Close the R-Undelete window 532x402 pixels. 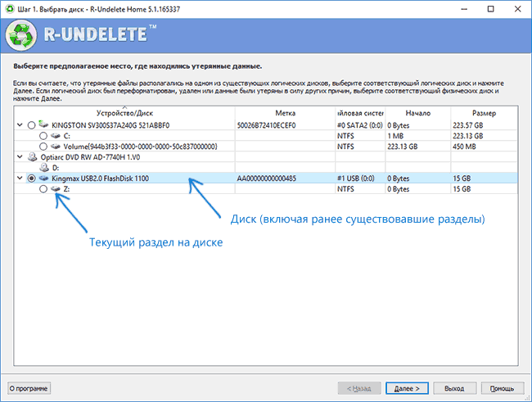tap(517, 9)
